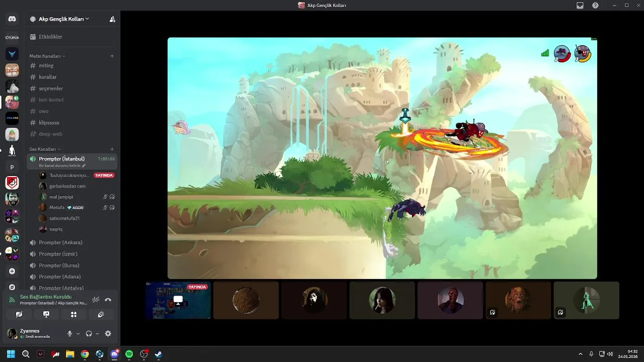The height and width of the screenshot is (362, 644).
Task: Join the Prompter (İzmir) voice channel
Action: click(x=72, y=254)
